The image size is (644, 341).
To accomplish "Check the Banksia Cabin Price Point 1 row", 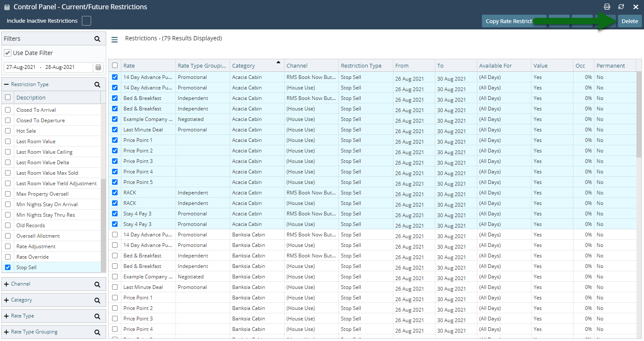I will (115, 297).
